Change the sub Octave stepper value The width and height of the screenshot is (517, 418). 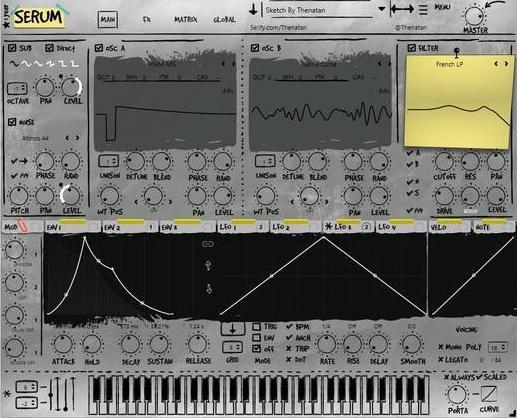point(17,89)
